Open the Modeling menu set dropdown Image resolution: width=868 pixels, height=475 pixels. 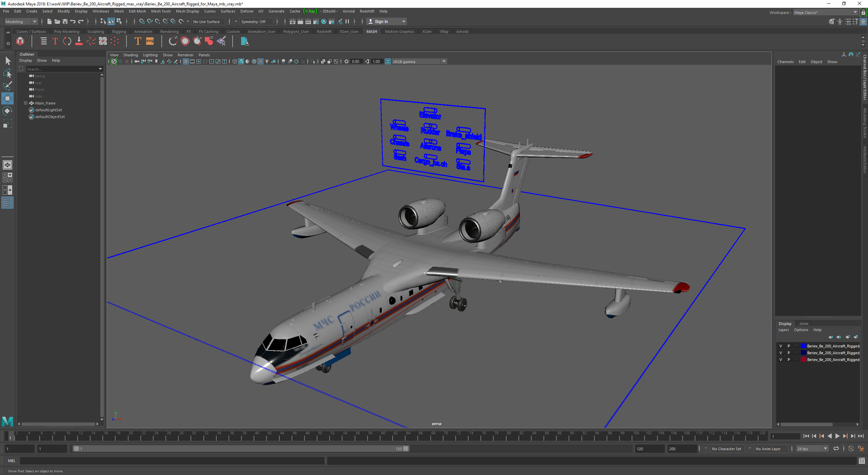coord(21,21)
